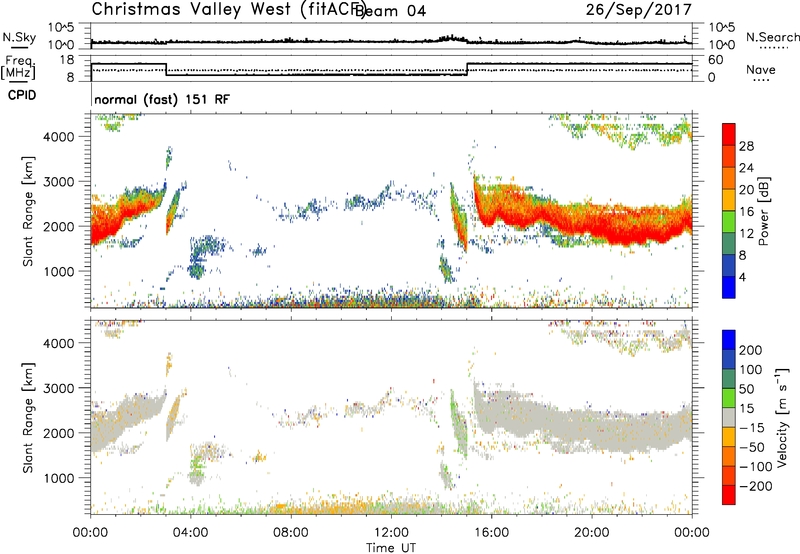Select the '12:00' time tick label
The height and width of the screenshot is (554, 800).
coord(391,533)
